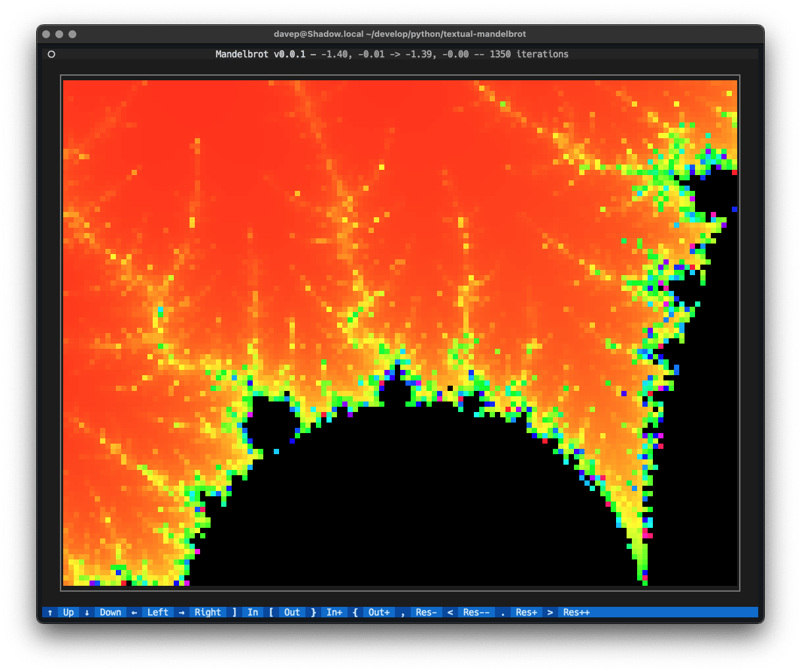Click the left arrow icon to pan left
801x672 pixels.
[x=133, y=612]
